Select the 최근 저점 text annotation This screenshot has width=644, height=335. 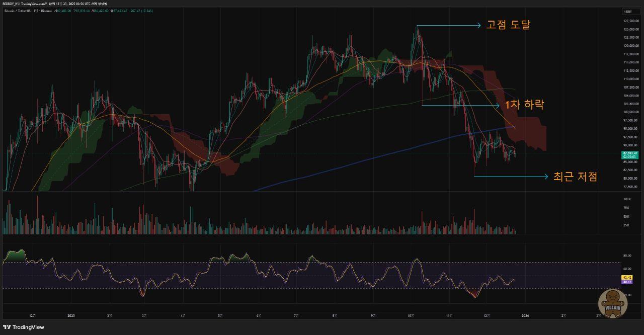[x=575, y=177]
